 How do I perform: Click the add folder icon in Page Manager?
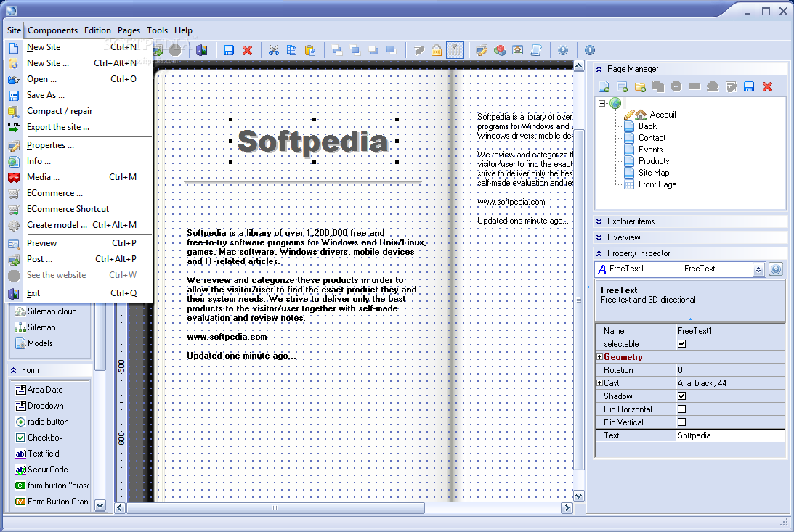[640, 86]
